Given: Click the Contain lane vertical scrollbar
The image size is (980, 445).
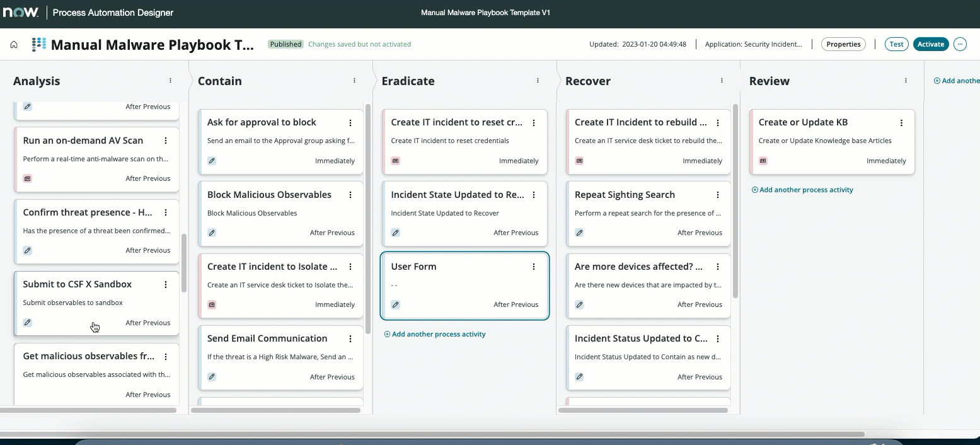Looking at the screenshot, I should (368, 219).
